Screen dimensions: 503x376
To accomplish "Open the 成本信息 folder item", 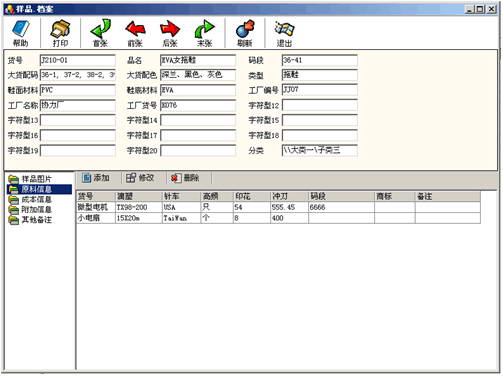I will tap(30, 200).
